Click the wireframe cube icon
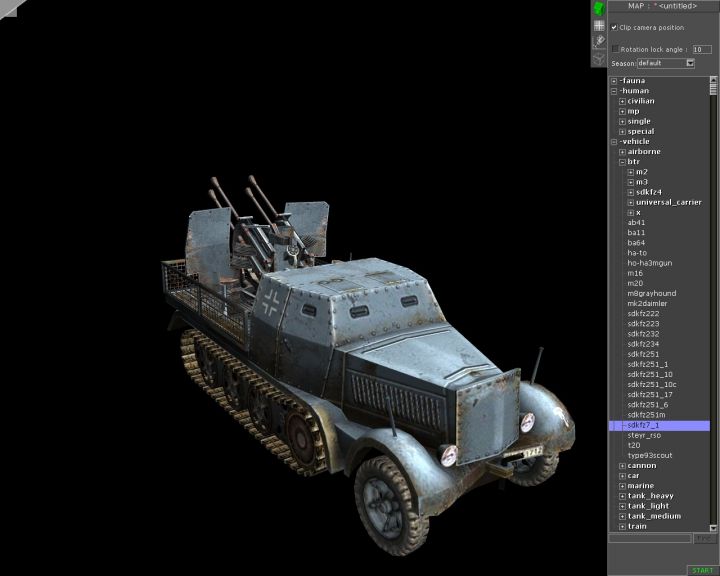The image size is (720, 576). (x=598, y=57)
